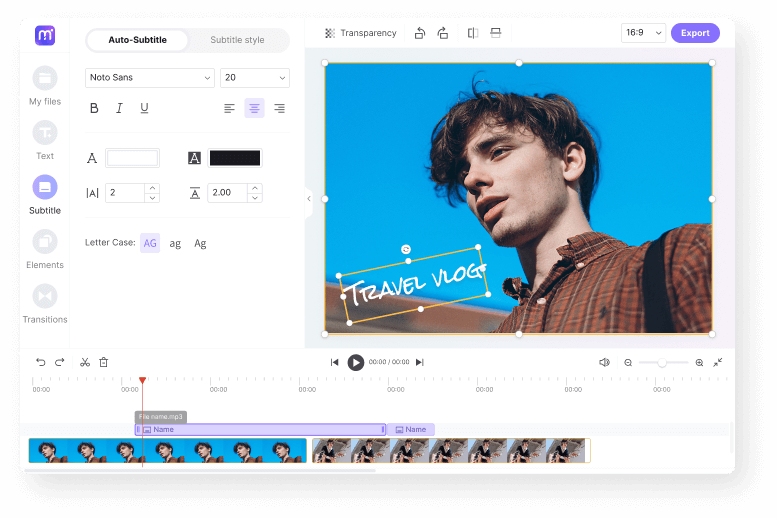Increase letter spacing with up arrow
777x518 pixels.
(x=153, y=188)
